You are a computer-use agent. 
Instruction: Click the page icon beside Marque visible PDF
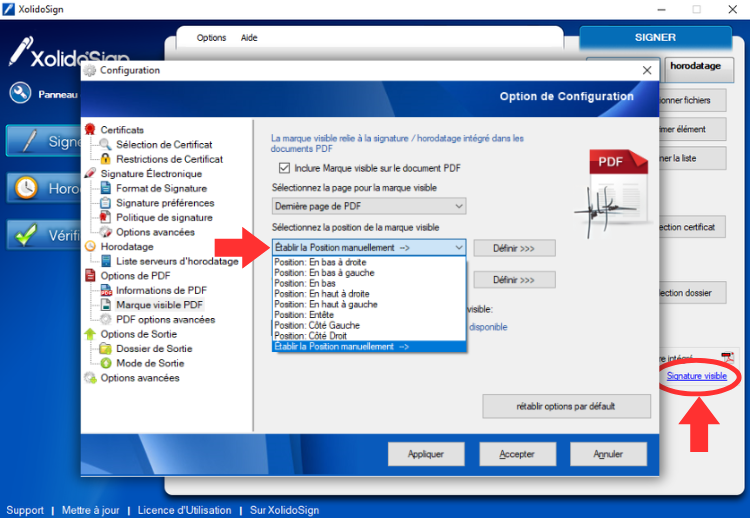point(106,305)
